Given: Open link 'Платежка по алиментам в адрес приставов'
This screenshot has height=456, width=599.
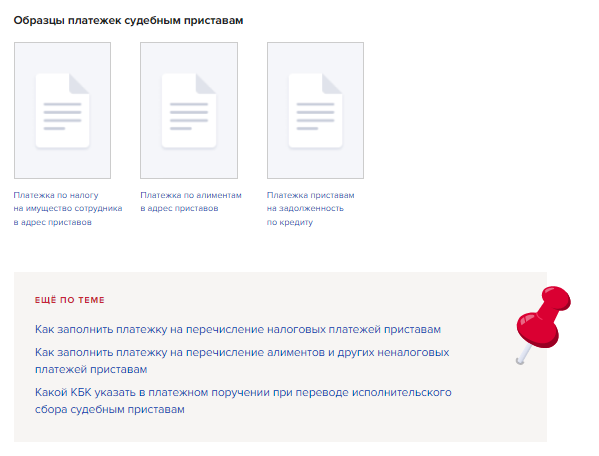Looking at the screenshot, I should [x=191, y=202].
